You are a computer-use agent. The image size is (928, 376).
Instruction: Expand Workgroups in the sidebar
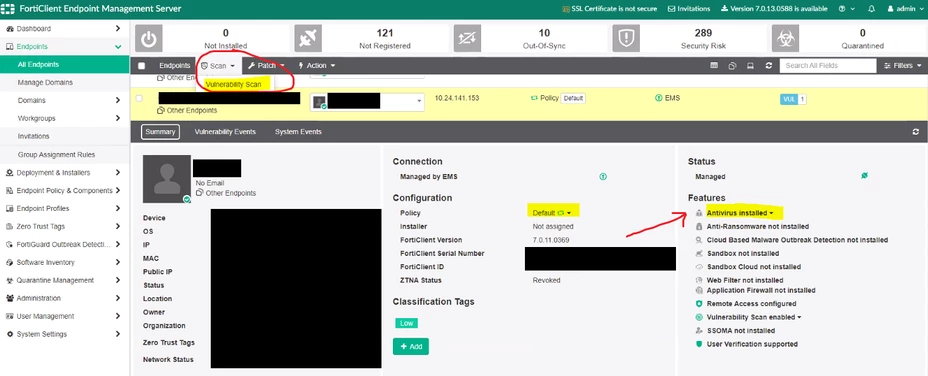coord(64,118)
